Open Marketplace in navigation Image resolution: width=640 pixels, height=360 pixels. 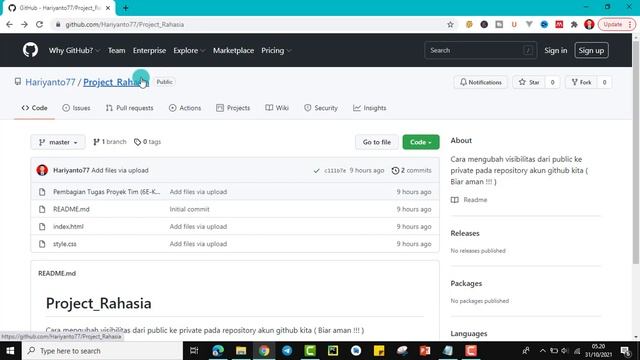pyautogui.click(x=233, y=51)
